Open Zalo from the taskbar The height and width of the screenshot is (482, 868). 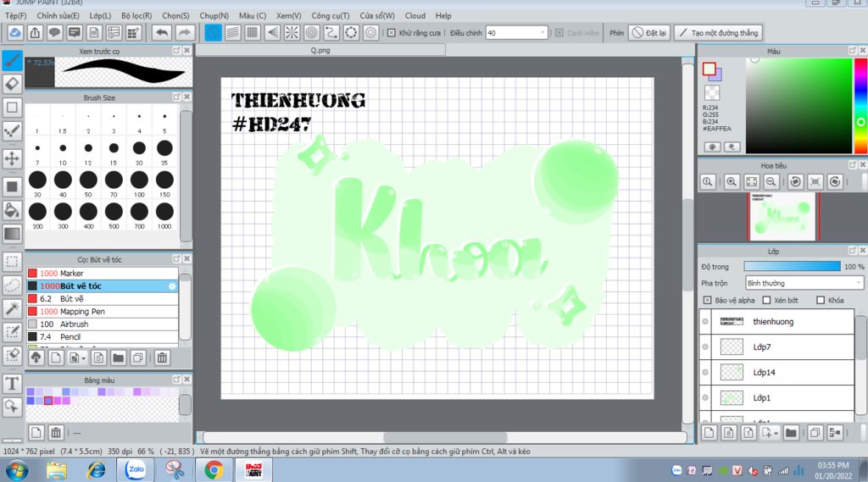[135, 470]
